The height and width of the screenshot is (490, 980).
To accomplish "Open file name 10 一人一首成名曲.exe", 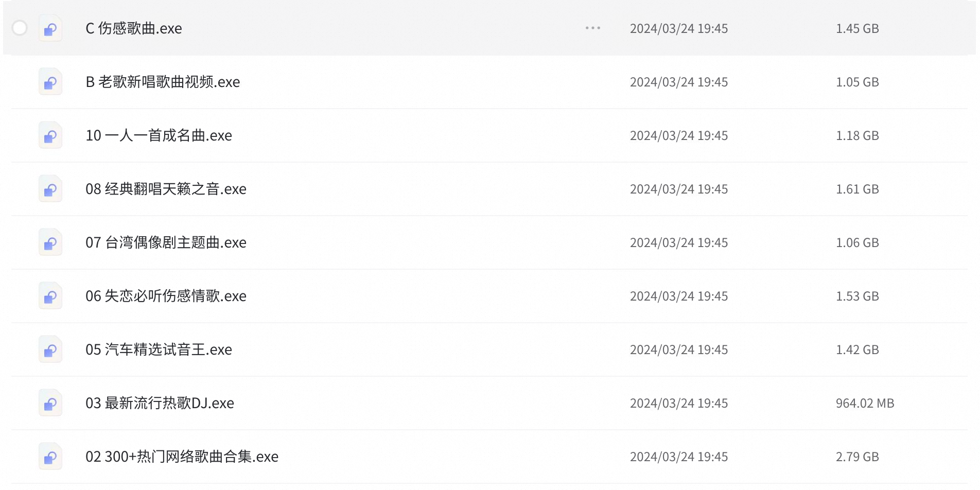I will click(x=159, y=135).
